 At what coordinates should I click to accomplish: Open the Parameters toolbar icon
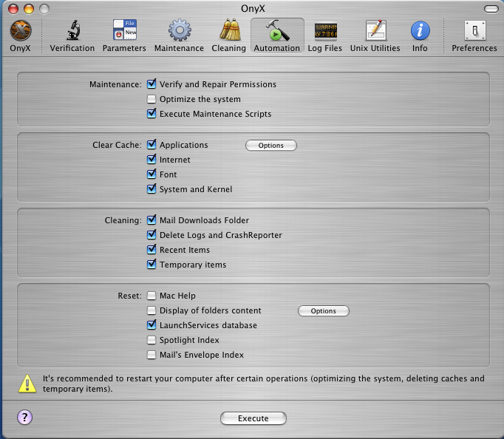pos(125,30)
